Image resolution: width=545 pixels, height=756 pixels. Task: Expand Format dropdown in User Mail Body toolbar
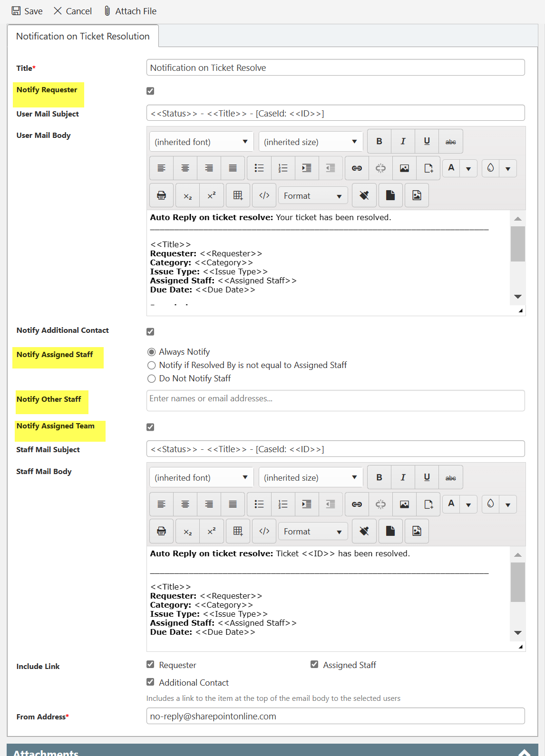(312, 196)
